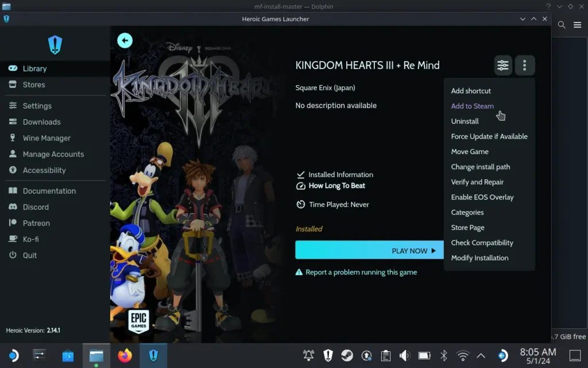Choose Verify and Repair
Image resolution: width=588 pixels, height=368 pixels.
pos(489,182)
